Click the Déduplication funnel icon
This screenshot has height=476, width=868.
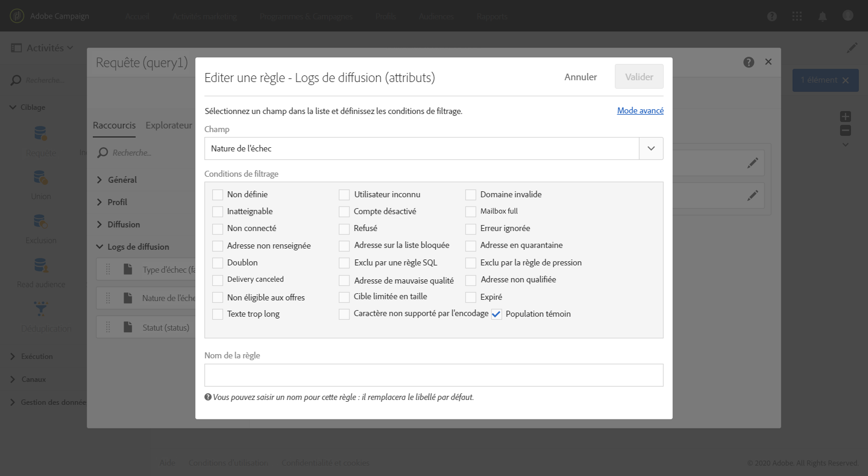tap(41, 309)
